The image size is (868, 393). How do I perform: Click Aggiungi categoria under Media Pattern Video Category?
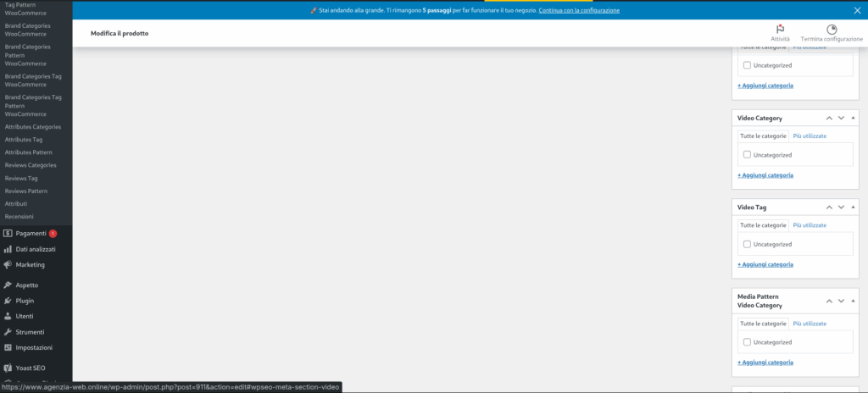(x=765, y=363)
